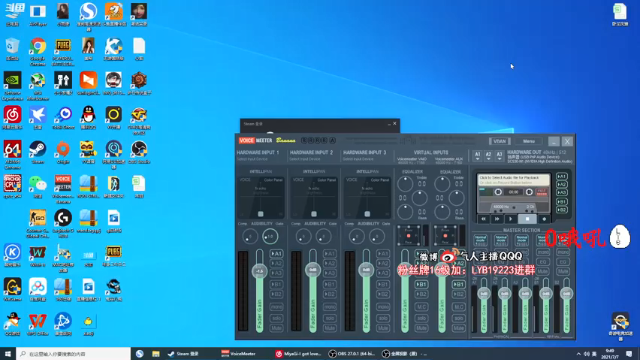Open the VBAN settings button

click(500, 141)
